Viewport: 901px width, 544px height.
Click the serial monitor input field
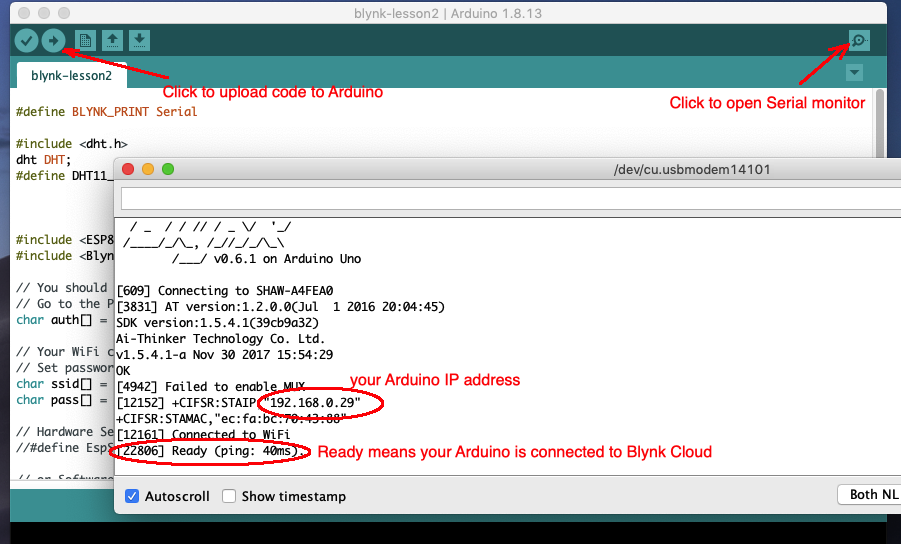(x=510, y=199)
